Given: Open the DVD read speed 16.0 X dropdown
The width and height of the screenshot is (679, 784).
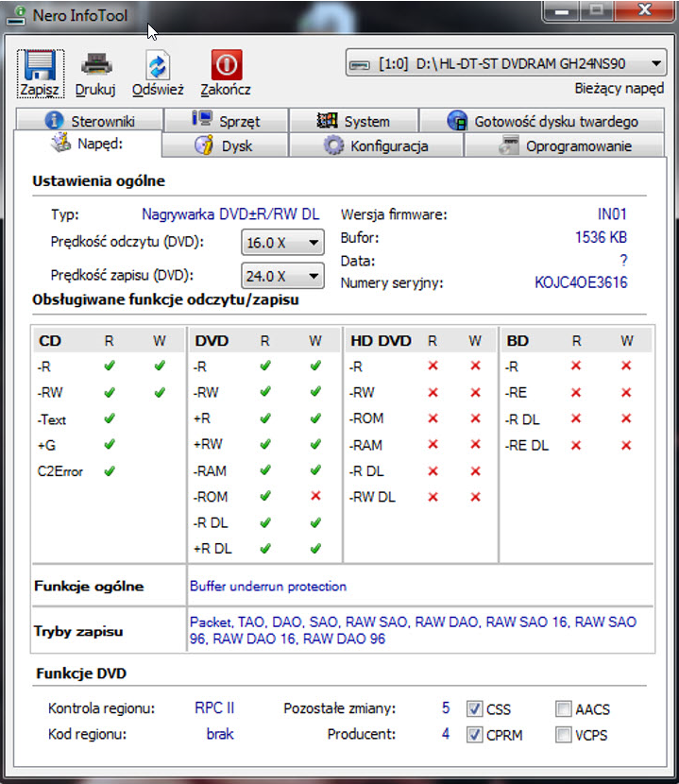Looking at the screenshot, I should (x=282, y=243).
